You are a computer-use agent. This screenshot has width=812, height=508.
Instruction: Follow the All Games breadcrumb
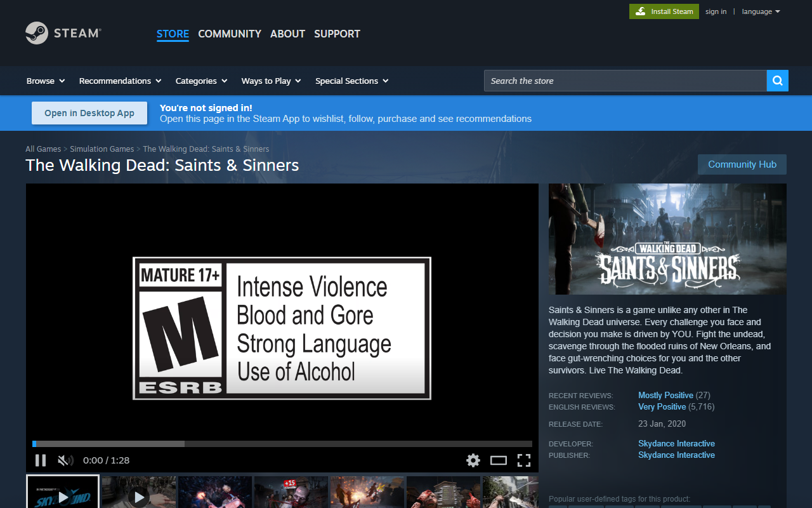[43, 149]
